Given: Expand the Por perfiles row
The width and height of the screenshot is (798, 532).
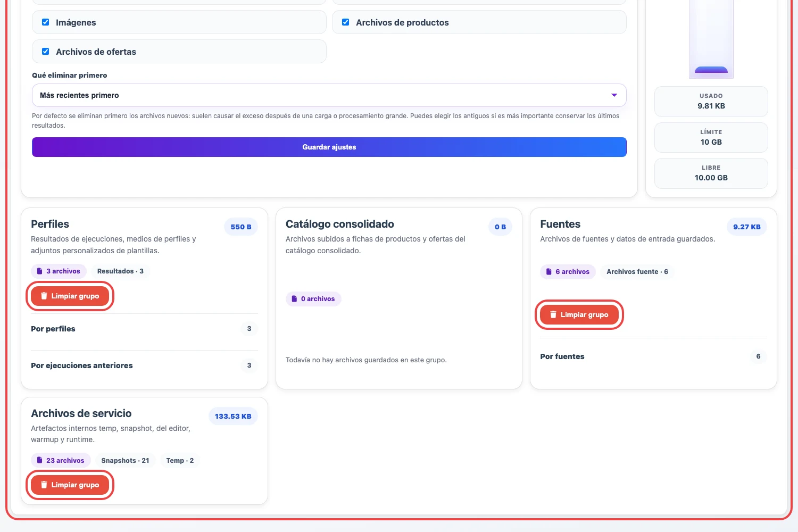Looking at the screenshot, I should click(x=144, y=329).
